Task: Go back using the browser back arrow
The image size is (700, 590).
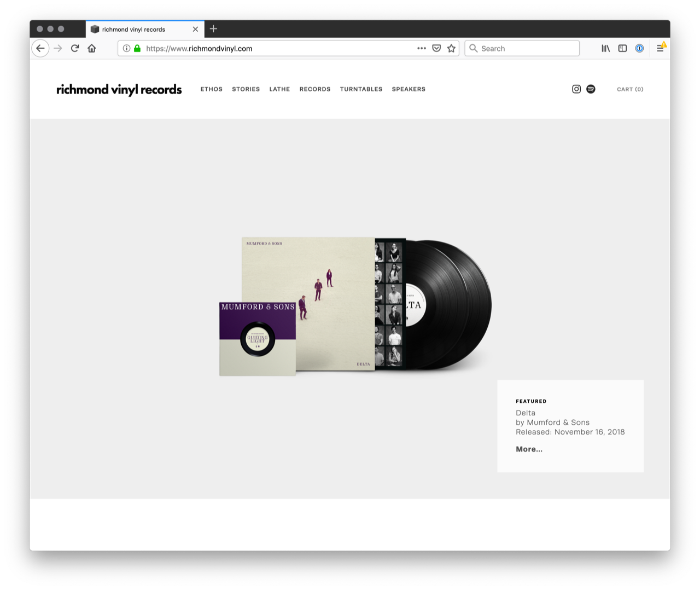Action: click(x=40, y=48)
